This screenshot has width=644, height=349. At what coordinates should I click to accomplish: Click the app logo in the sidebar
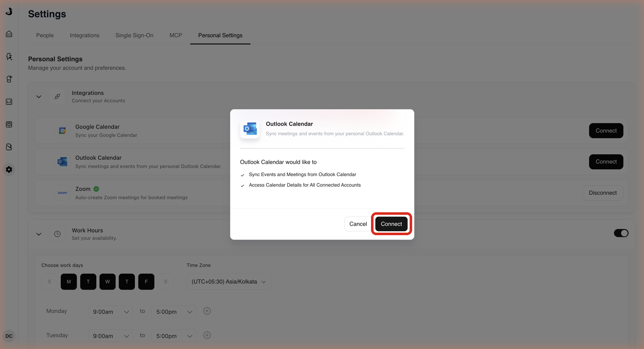click(x=9, y=11)
